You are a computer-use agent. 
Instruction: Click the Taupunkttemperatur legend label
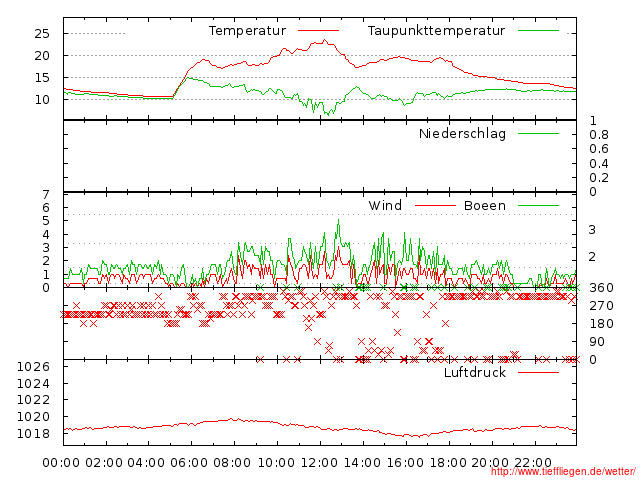(436, 31)
